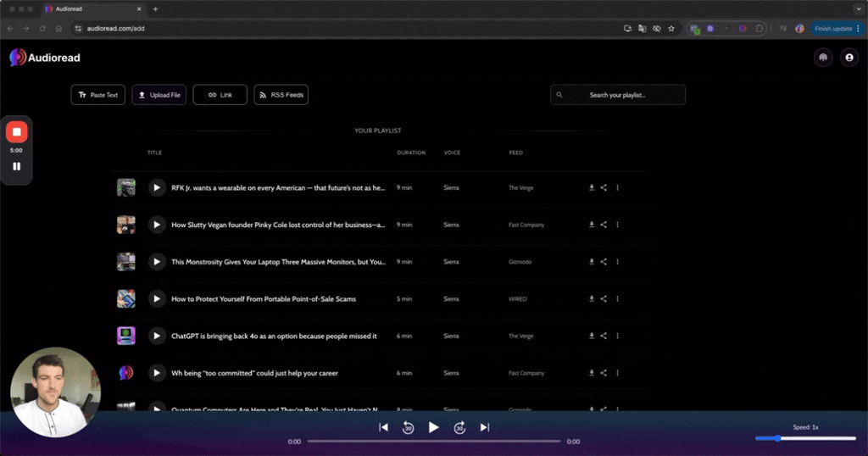The image size is (868, 456).
Task: Open more options for Slutty Vegan article
Action: point(617,225)
